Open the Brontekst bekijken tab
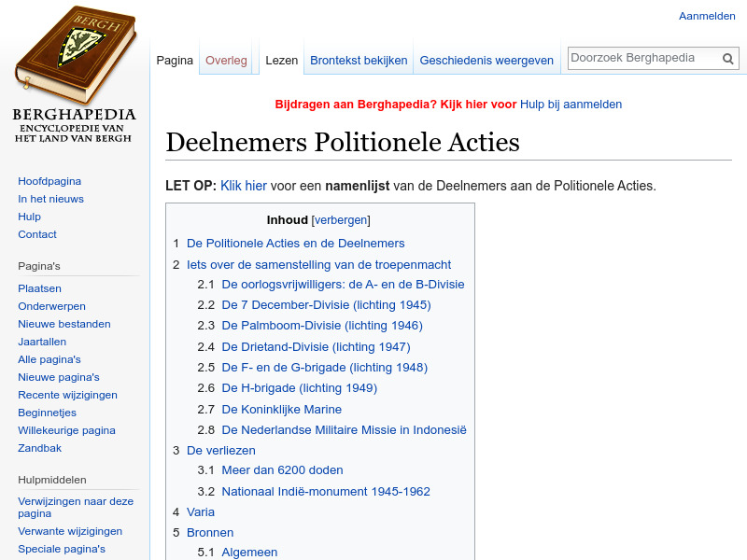Image resolution: width=747 pixels, height=560 pixels. tap(359, 60)
